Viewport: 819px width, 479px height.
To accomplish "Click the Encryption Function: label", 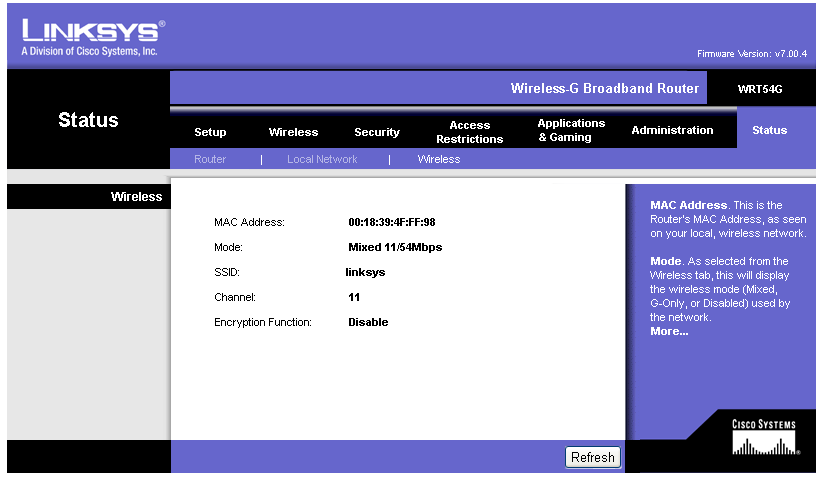I will click(263, 322).
